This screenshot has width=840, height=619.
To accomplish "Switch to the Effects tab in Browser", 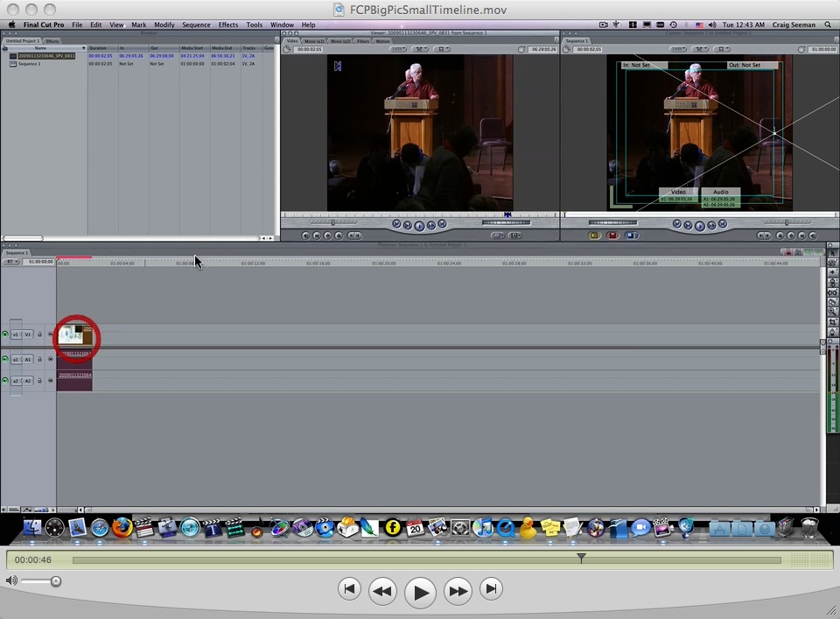I will 52,41.
